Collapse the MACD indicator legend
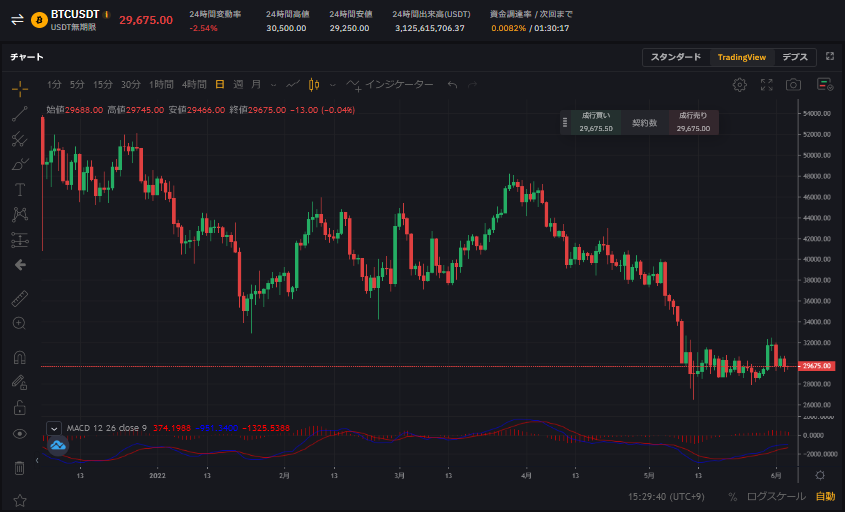Viewport: 845px width, 512px height. pos(54,428)
